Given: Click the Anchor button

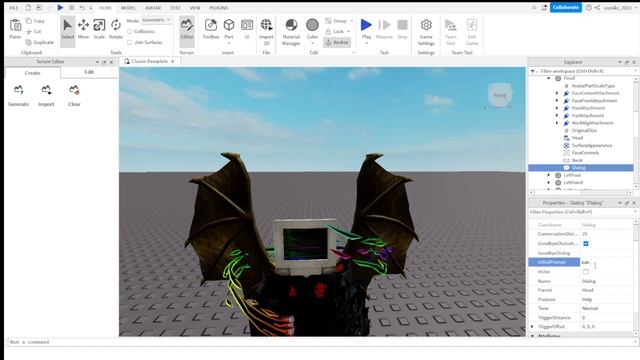Looking at the screenshot, I should click(x=337, y=42).
